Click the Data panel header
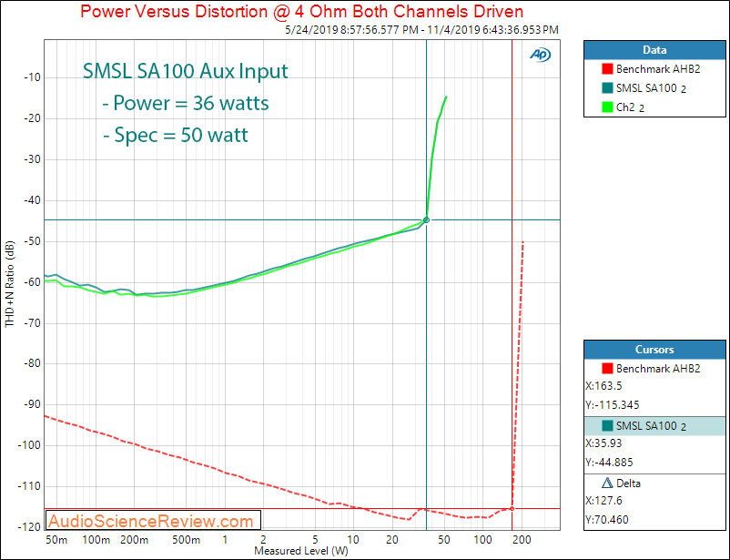The width and height of the screenshot is (730, 560). pyautogui.click(x=654, y=50)
